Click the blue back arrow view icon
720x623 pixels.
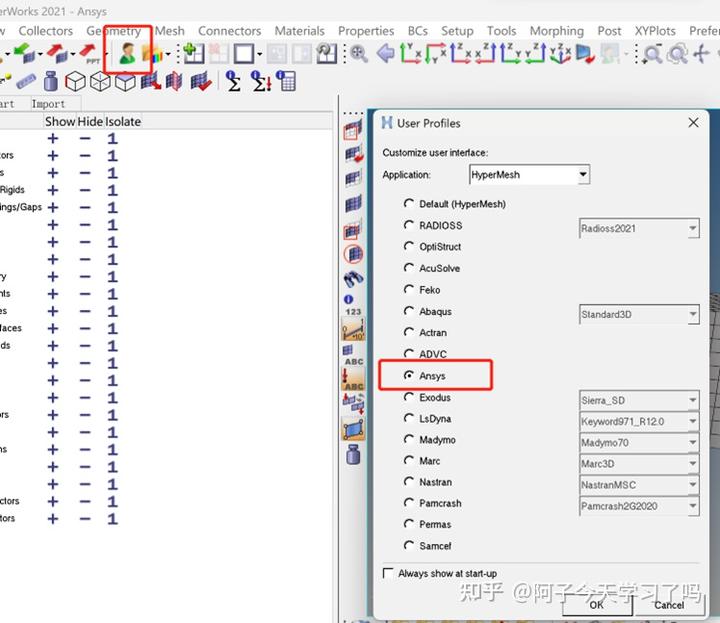[x=385, y=54]
